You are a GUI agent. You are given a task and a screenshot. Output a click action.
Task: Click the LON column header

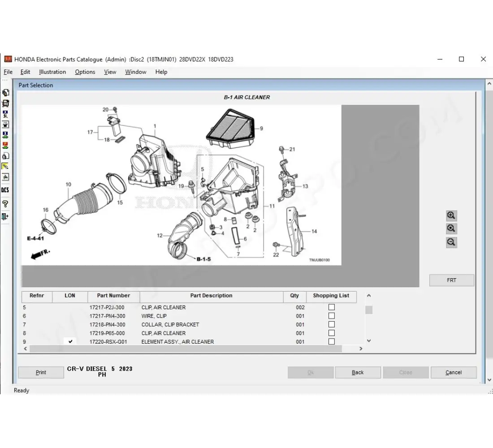click(x=70, y=297)
